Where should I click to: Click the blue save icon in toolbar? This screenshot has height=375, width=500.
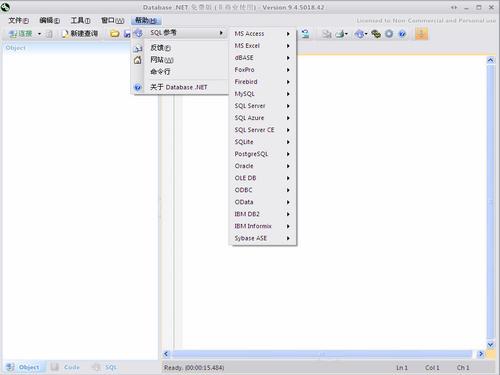coord(127,34)
